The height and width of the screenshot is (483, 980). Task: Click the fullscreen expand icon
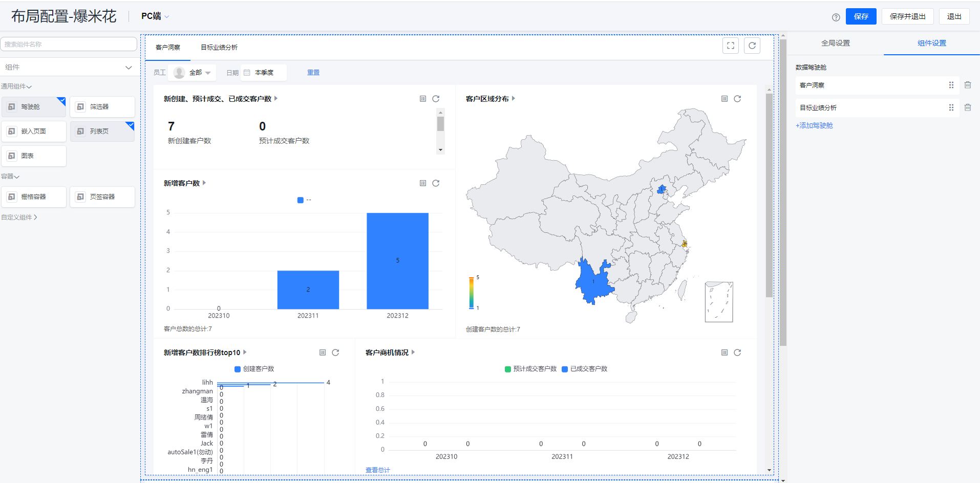[731, 46]
